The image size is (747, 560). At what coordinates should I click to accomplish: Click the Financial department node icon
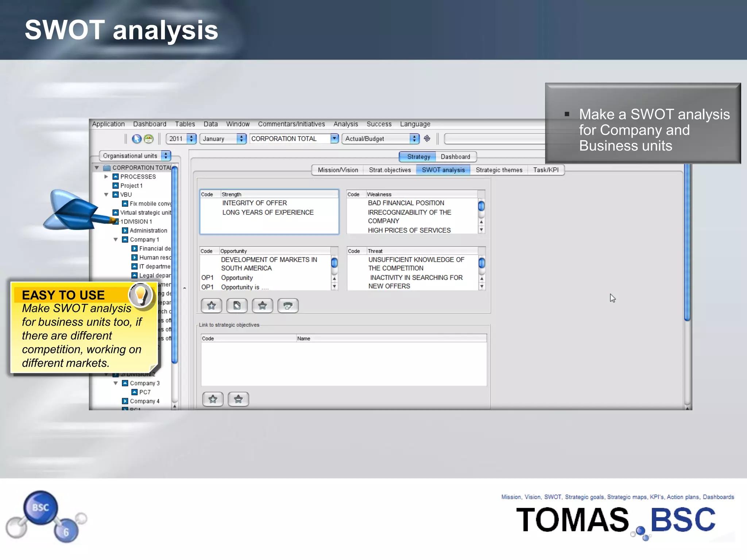[x=135, y=249]
